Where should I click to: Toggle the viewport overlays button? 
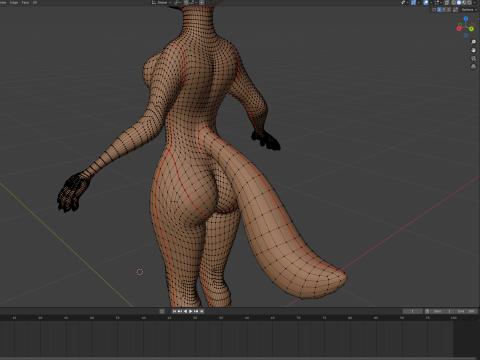pos(426,2)
